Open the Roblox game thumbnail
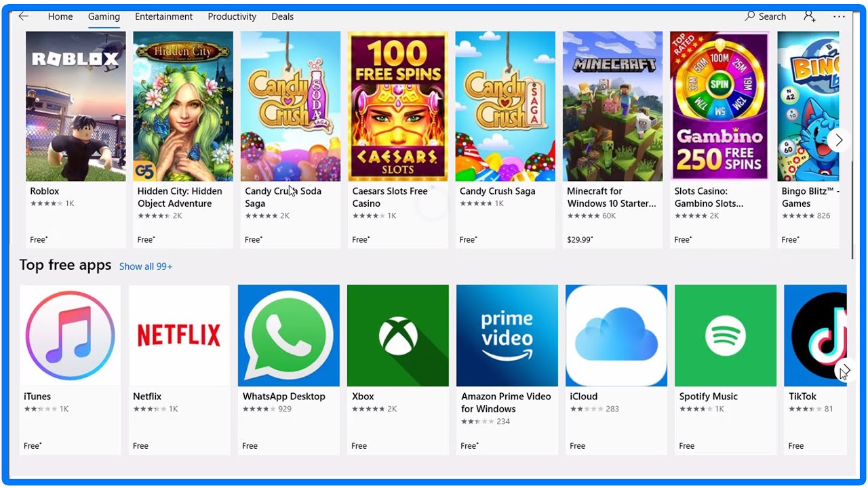Screen dimensions: 868x488 click(76, 106)
